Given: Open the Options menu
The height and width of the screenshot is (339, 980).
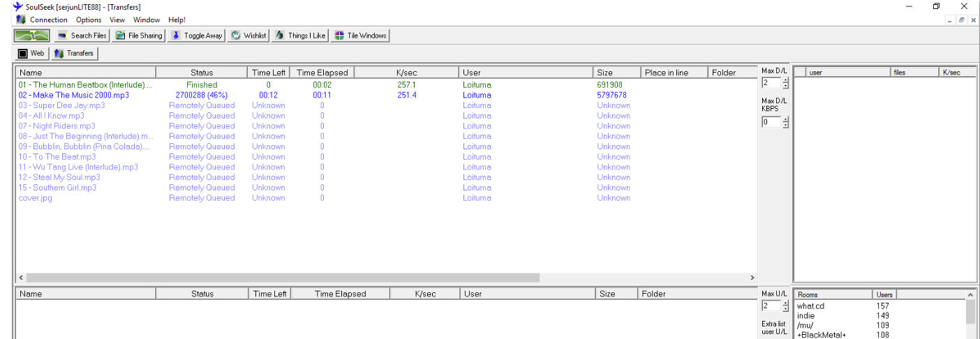Looking at the screenshot, I should [89, 20].
